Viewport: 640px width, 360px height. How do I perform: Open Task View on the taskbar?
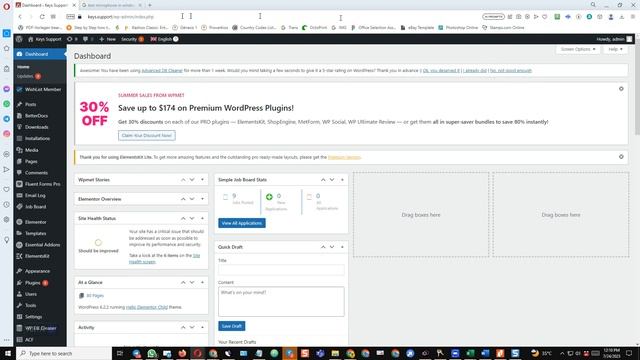[x=120, y=353]
